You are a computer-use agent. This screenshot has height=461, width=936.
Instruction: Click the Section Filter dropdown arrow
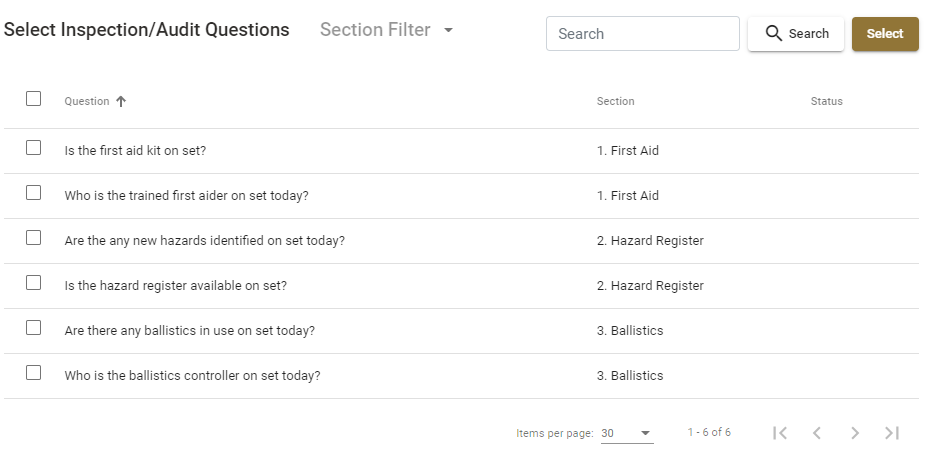448,30
